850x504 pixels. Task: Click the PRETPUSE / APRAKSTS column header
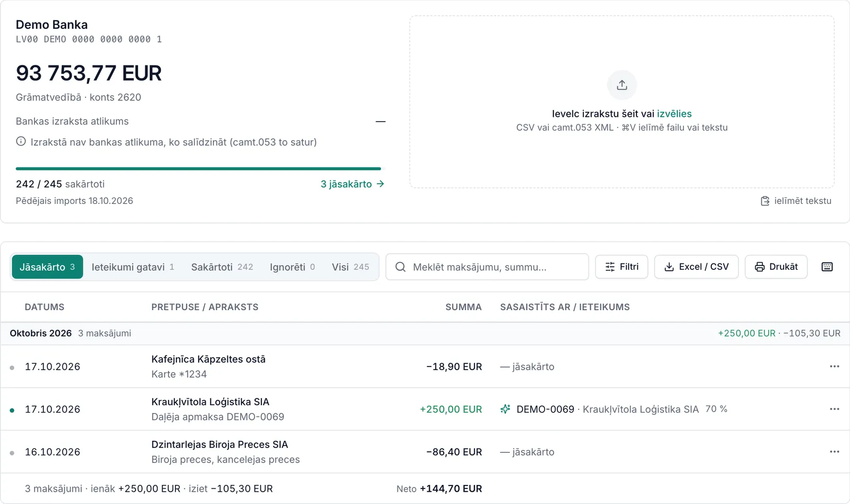click(x=205, y=307)
